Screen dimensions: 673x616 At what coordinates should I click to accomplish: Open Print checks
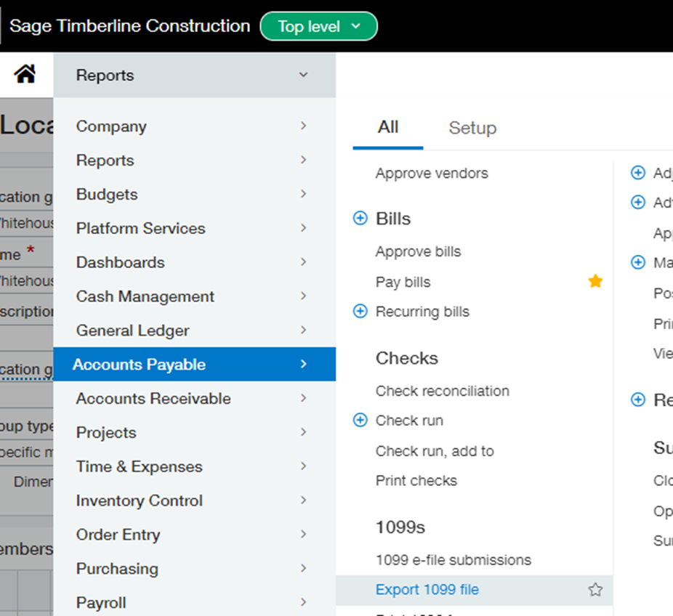click(x=416, y=480)
